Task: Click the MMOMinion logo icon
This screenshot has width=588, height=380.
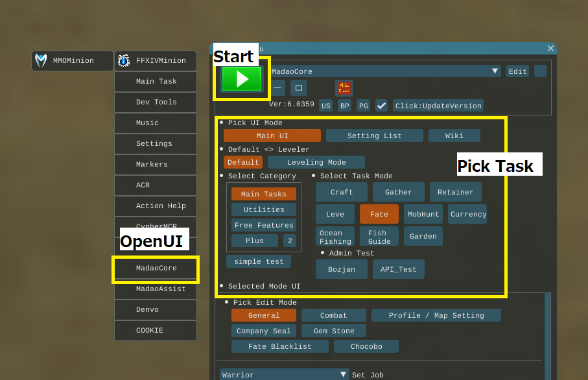Action: (x=41, y=61)
